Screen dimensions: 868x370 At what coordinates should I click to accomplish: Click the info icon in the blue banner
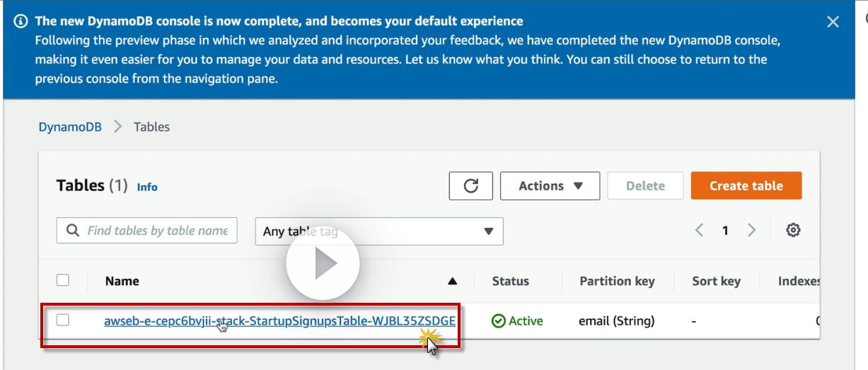[x=19, y=21]
